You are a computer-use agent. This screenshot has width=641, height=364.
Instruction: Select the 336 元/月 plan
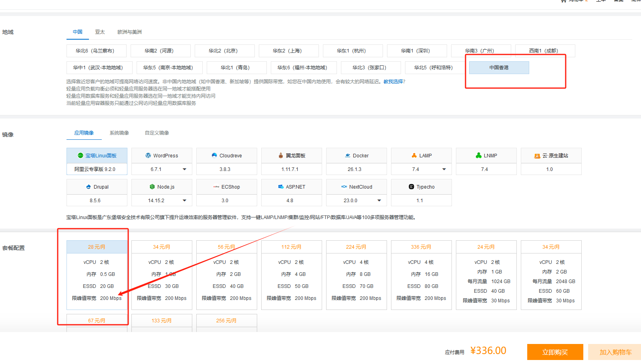click(x=421, y=275)
